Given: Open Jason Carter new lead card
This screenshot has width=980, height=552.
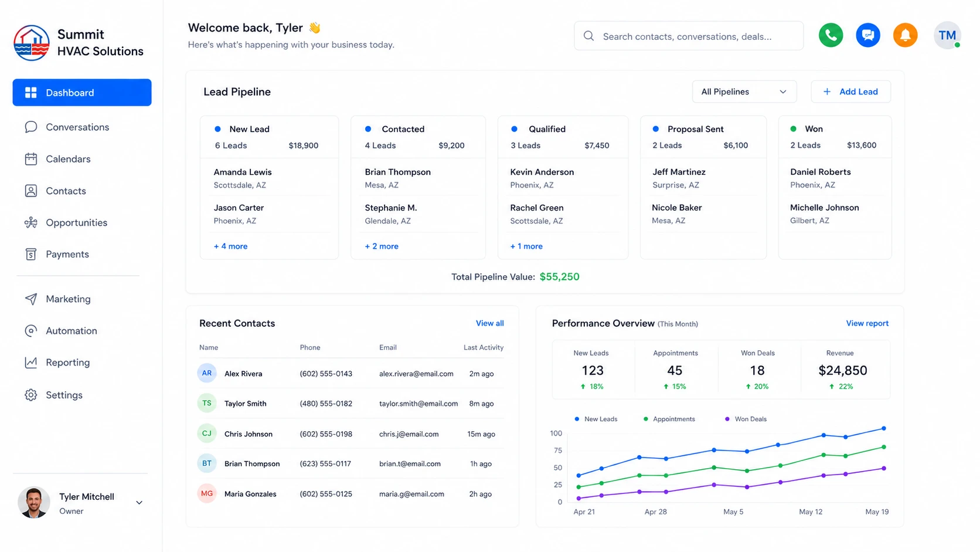Looking at the screenshot, I should 269,214.
